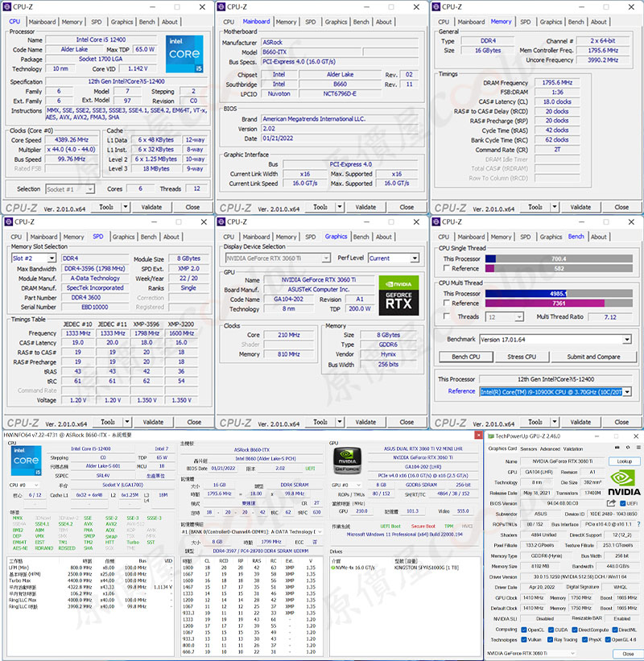The image size is (644, 661).
Task: Toggle the OpenCL checkbox in GPU-Z
Action: click(x=524, y=630)
